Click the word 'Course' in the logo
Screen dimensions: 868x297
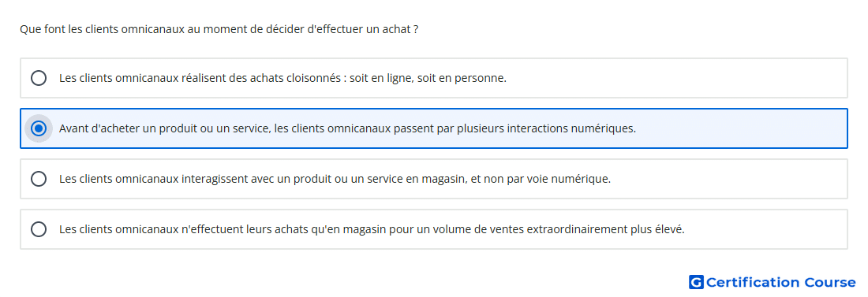click(830, 282)
